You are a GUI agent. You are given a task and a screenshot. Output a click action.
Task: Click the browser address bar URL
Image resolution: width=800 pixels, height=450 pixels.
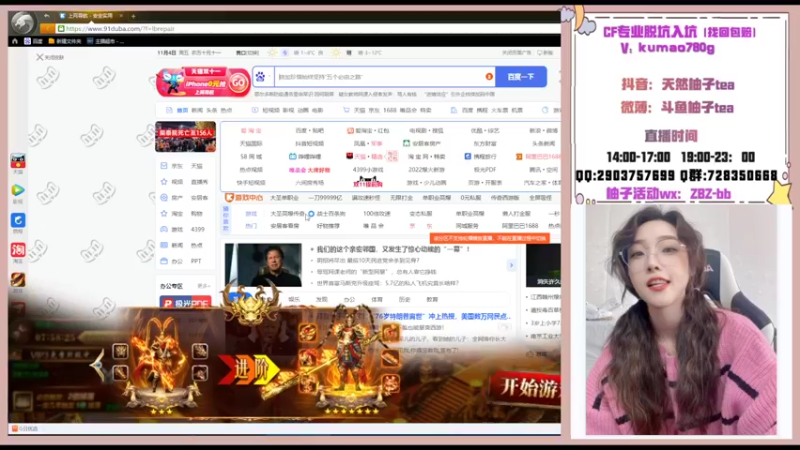[120, 29]
